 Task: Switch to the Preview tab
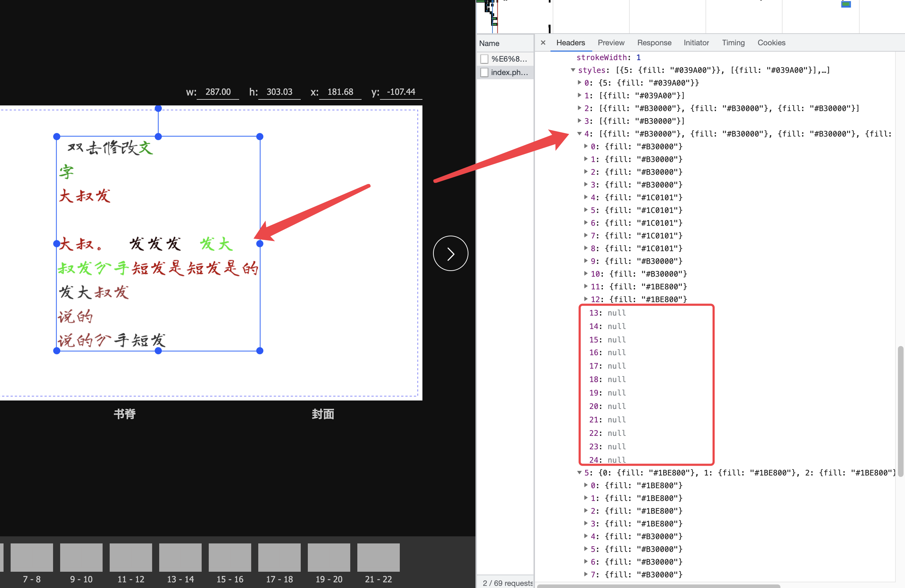click(611, 42)
